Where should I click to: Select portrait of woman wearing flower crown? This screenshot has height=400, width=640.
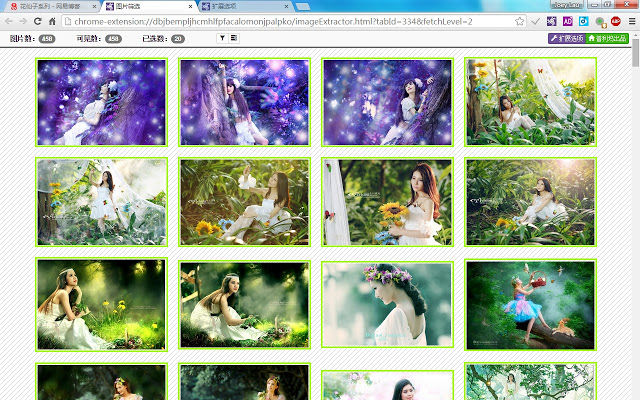[387, 304]
